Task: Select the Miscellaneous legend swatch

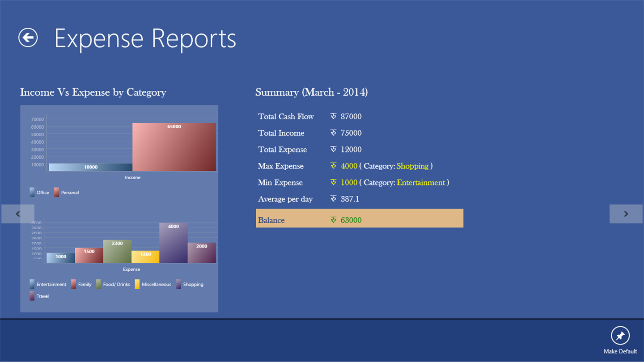Action: (x=137, y=284)
